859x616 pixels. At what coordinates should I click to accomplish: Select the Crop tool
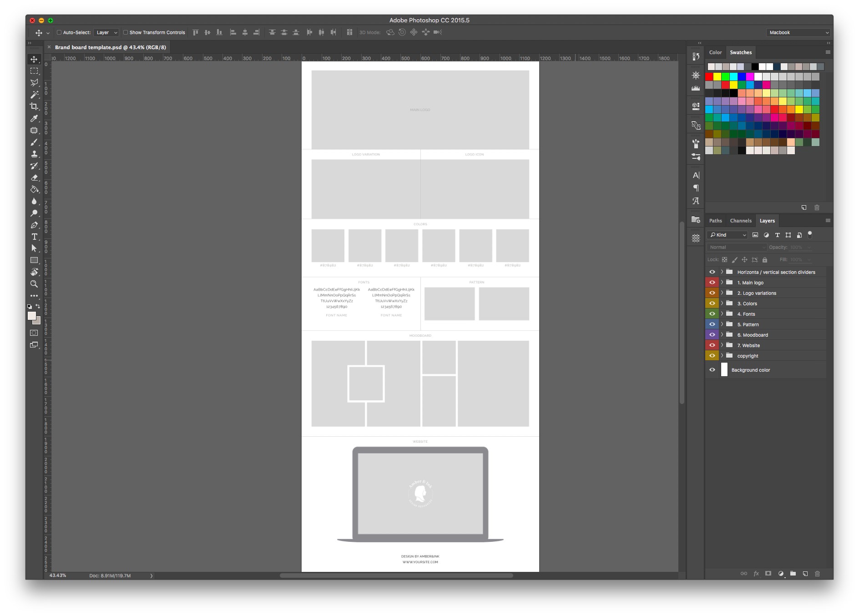tap(34, 106)
